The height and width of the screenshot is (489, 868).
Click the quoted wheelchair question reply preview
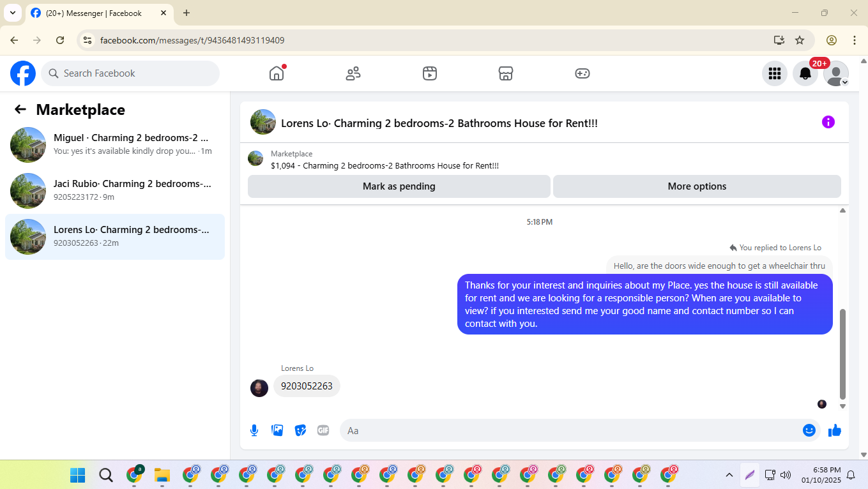pos(719,266)
